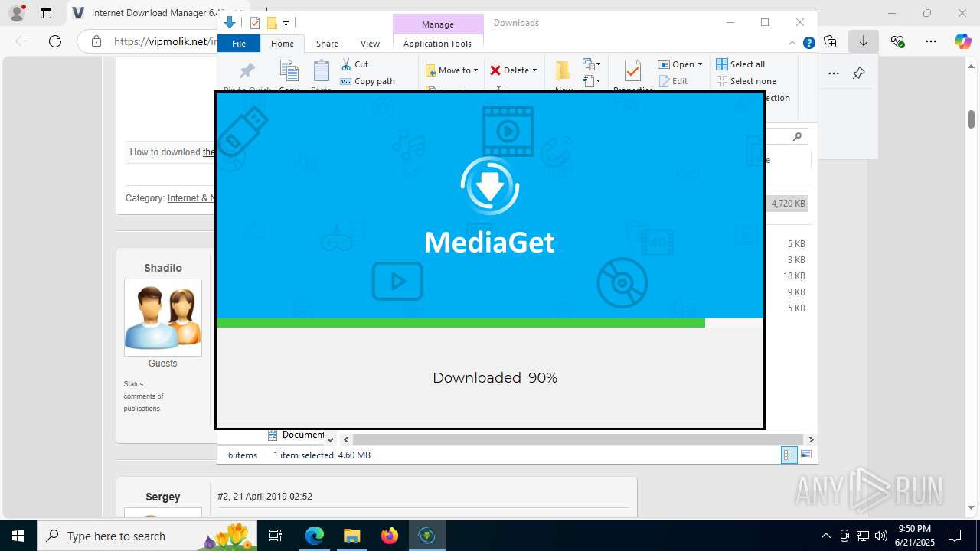Open Edge tab actions menu icon
The height and width of the screenshot is (551, 980).
(46, 13)
